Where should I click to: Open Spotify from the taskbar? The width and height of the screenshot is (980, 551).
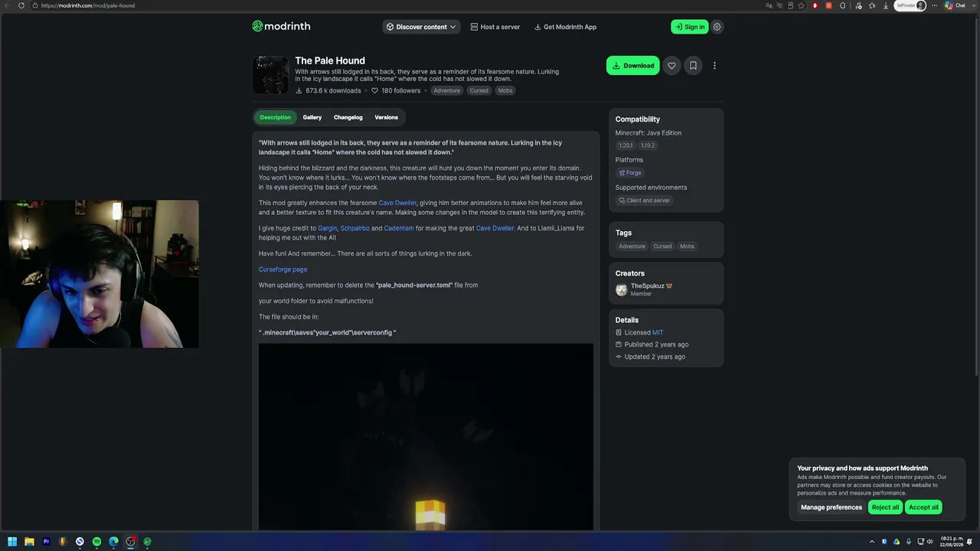[x=96, y=542]
